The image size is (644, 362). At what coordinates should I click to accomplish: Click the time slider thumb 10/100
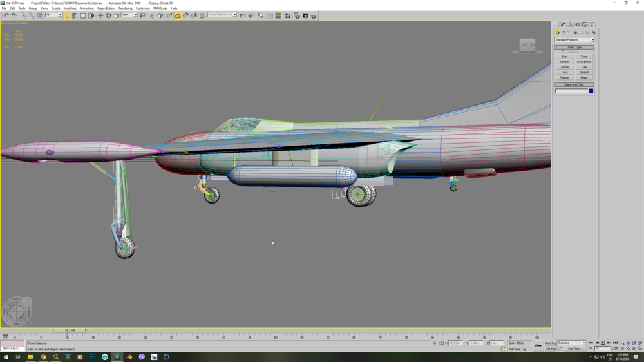click(x=70, y=330)
